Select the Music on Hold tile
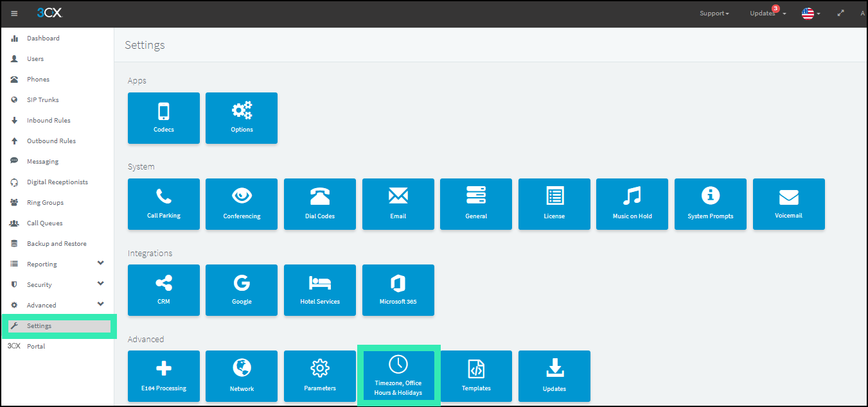 tap(632, 204)
